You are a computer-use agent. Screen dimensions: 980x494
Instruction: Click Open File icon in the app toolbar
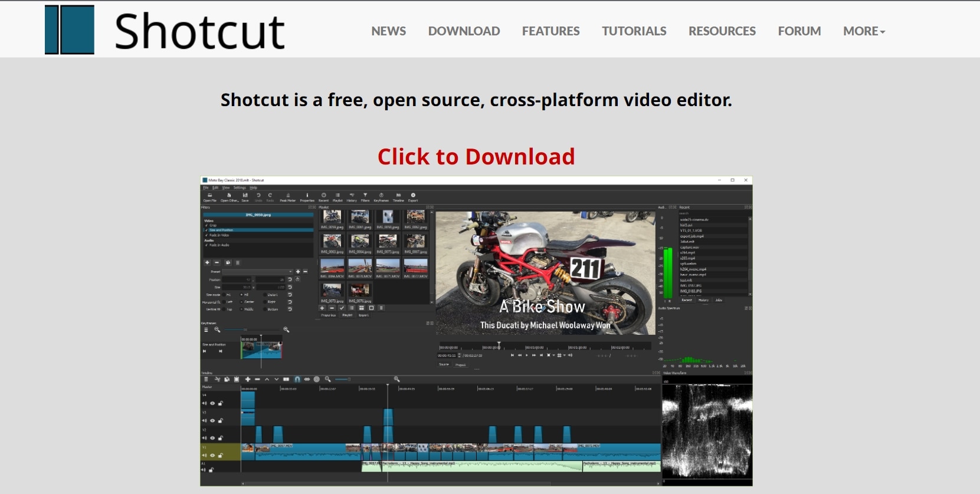pos(210,197)
